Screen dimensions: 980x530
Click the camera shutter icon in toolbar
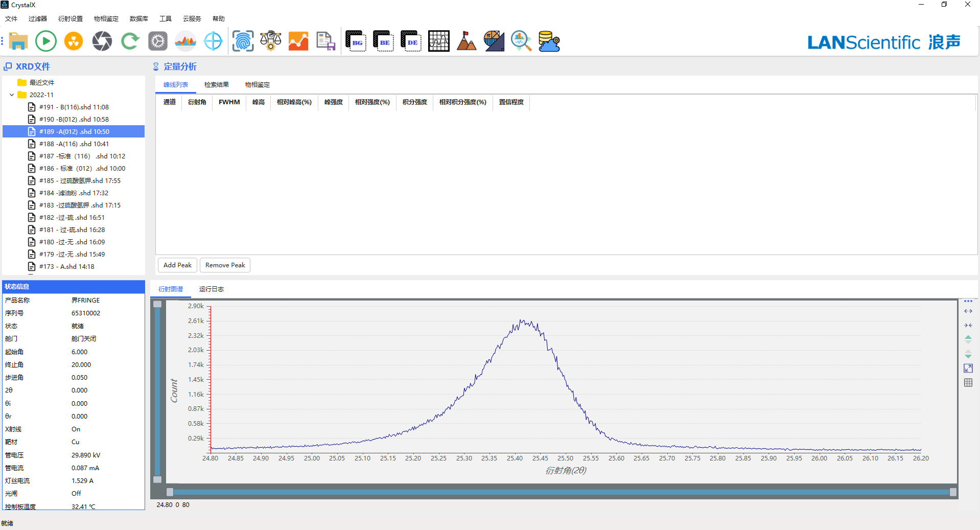[102, 41]
